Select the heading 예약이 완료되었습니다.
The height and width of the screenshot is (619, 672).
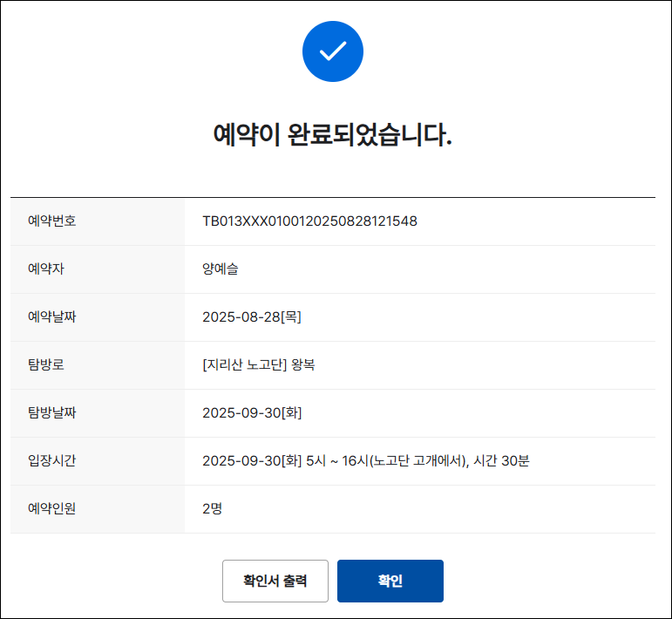click(x=333, y=135)
